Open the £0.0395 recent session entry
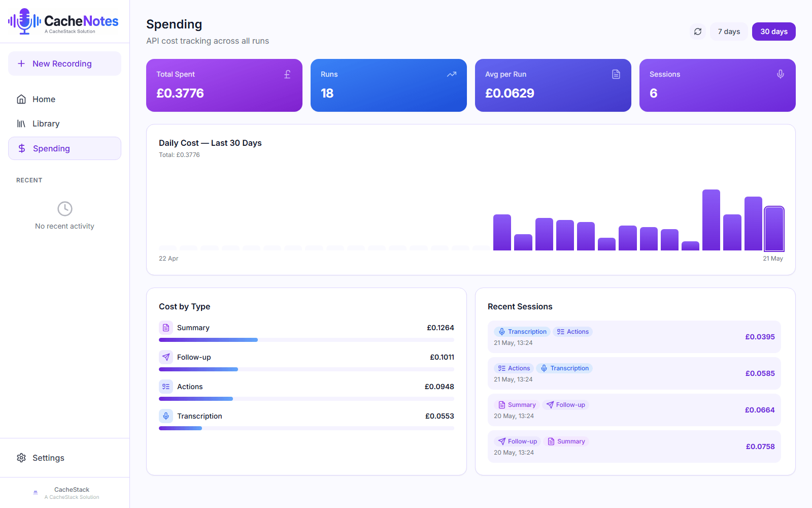Screen dimensions: 812x508 click(x=634, y=337)
